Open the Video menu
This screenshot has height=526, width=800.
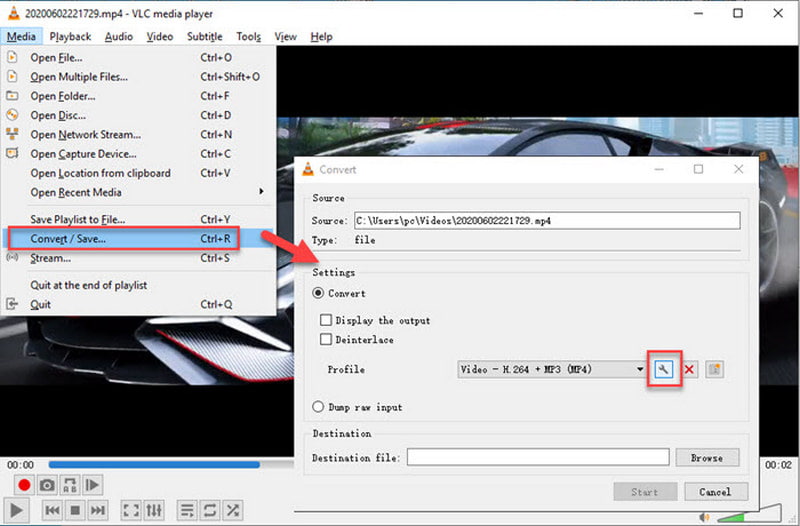(160, 36)
